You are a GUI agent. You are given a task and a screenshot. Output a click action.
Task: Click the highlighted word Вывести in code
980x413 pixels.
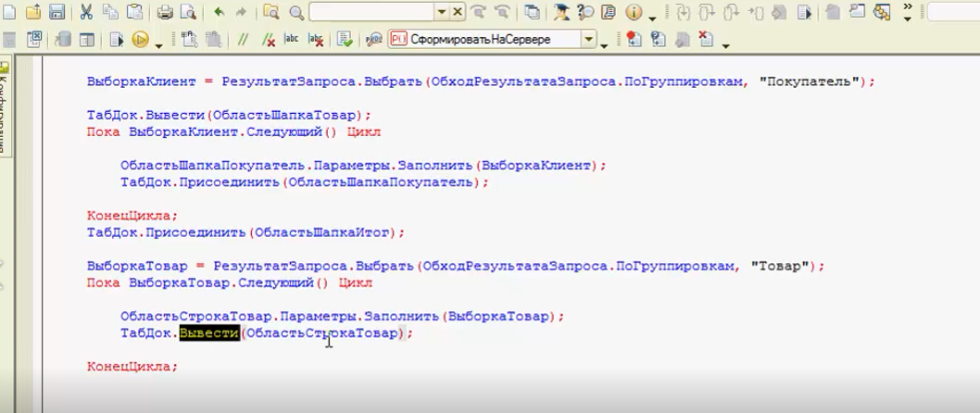(x=208, y=333)
